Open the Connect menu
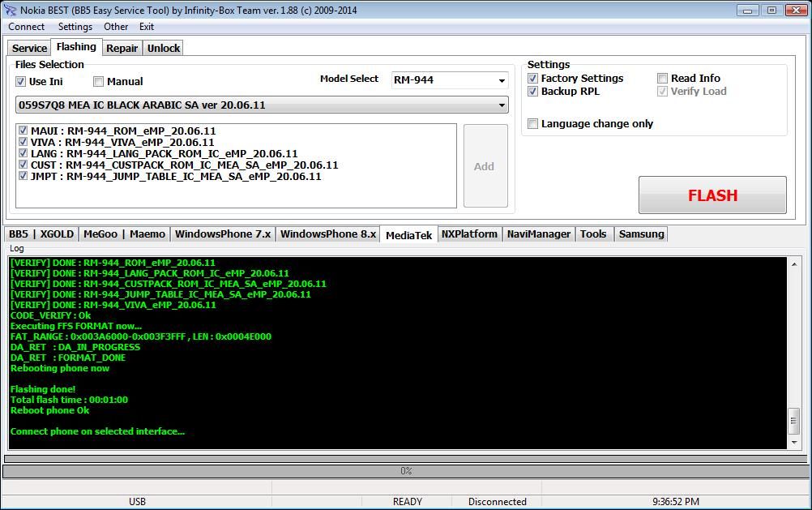 point(26,27)
